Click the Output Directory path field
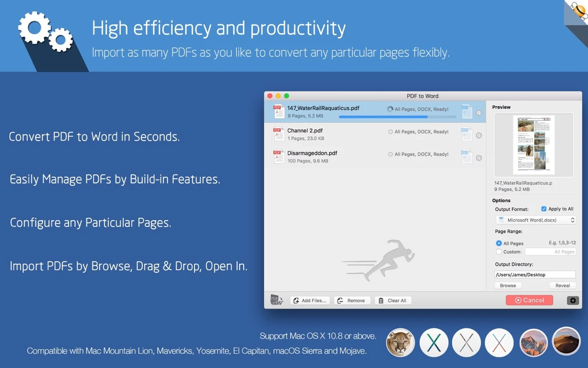Viewport: 588px width, 368px height. pos(535,275)
